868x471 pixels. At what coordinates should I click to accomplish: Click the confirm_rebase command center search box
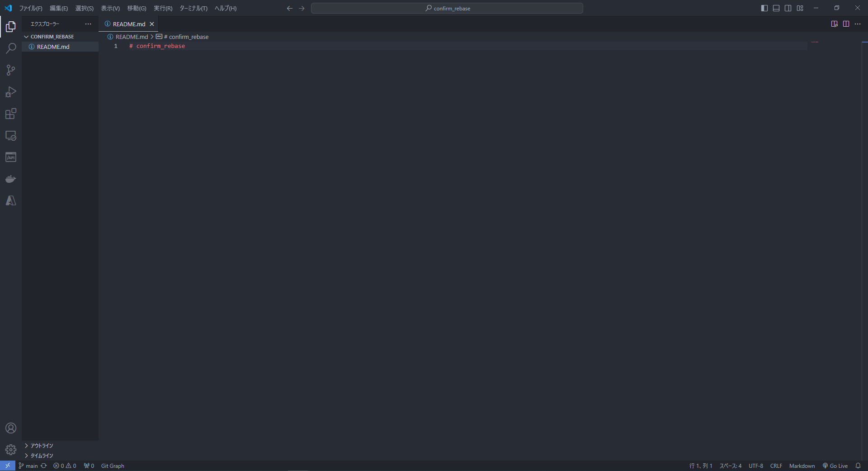tap(447, 8)
